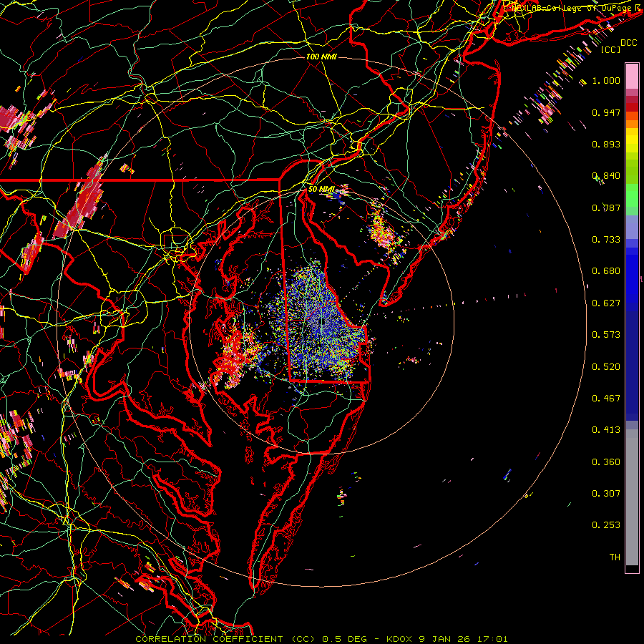This screenshot has width=644, height=644.
Task: Pick the light pink top color bar segment
Action: (x=632, y=76)
